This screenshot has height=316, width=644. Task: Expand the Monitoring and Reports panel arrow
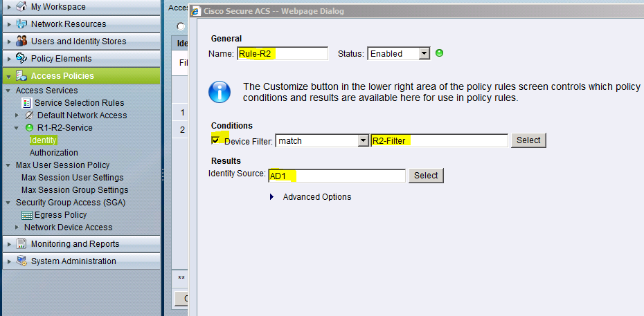(x=10, y=244)
